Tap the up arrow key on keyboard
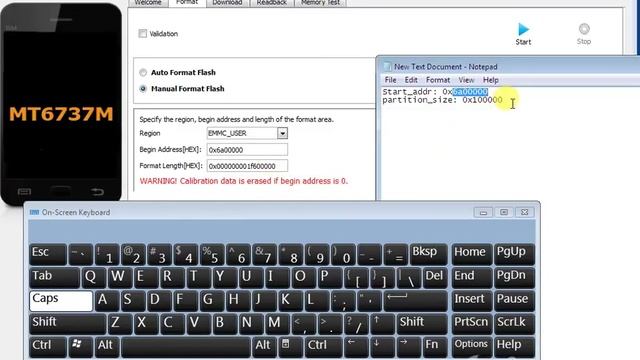Screen dimensions: 640x360 tap(381, 324)
